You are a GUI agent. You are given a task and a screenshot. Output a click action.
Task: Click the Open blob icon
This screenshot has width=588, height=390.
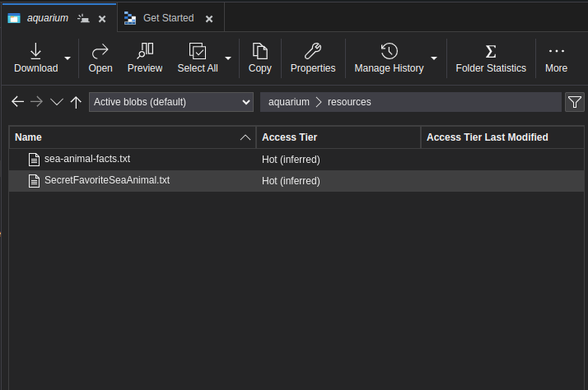click(100, 52)
